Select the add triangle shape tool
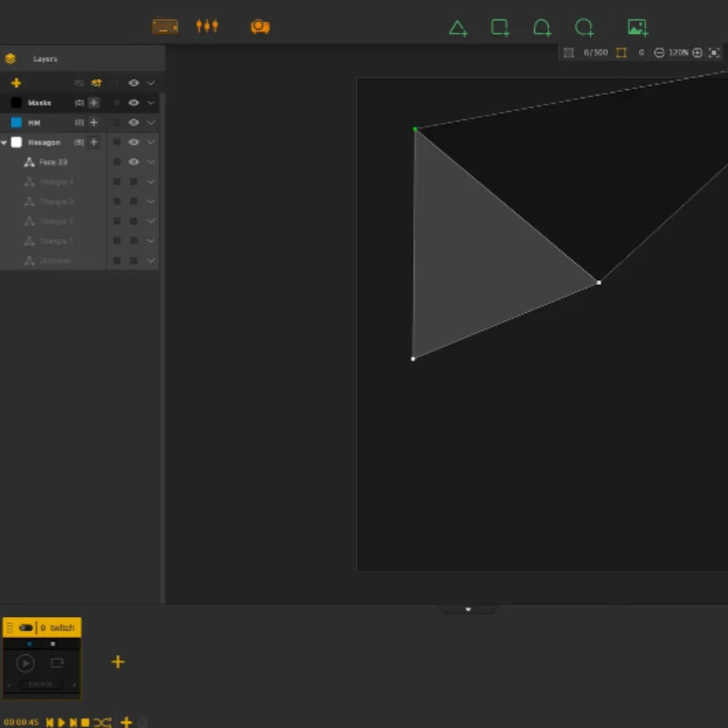Screen dimensions: 728x728 point(458,28)
